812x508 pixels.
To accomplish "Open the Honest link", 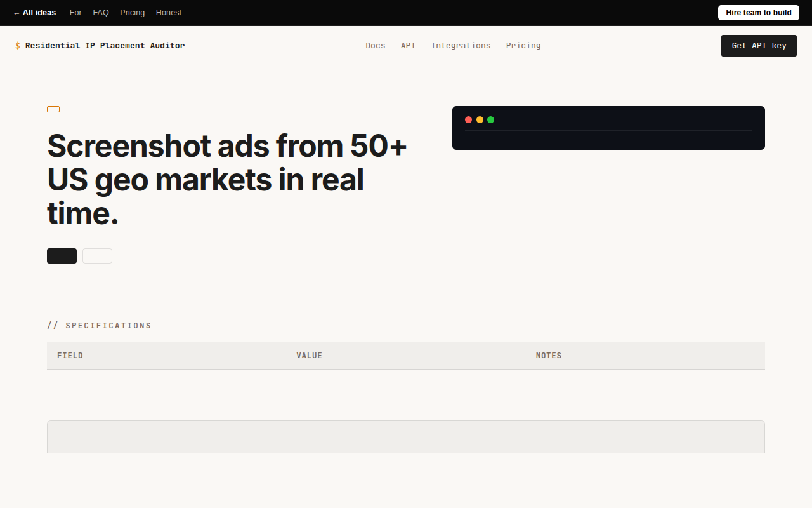I will point(169,13).
